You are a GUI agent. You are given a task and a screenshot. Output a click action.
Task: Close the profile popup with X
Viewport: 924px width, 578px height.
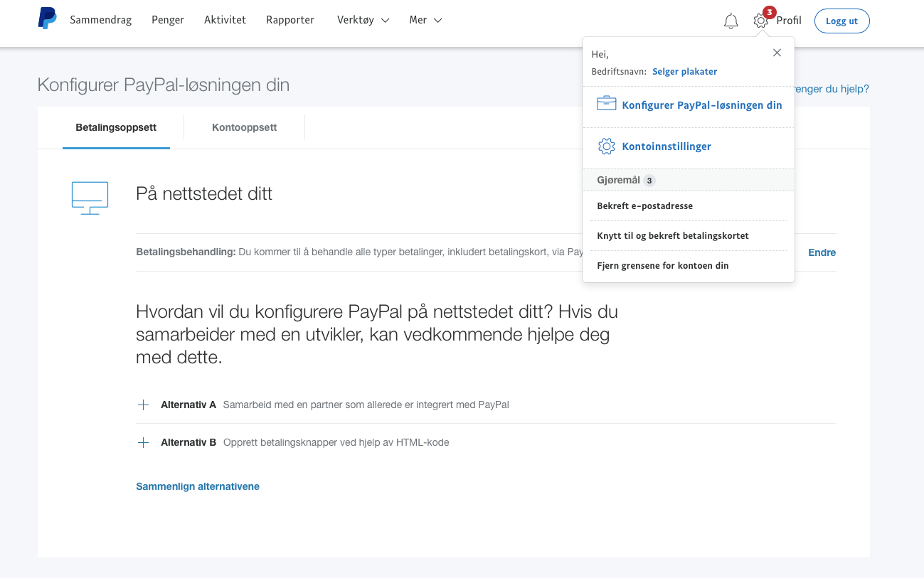(x=777, y=53)
